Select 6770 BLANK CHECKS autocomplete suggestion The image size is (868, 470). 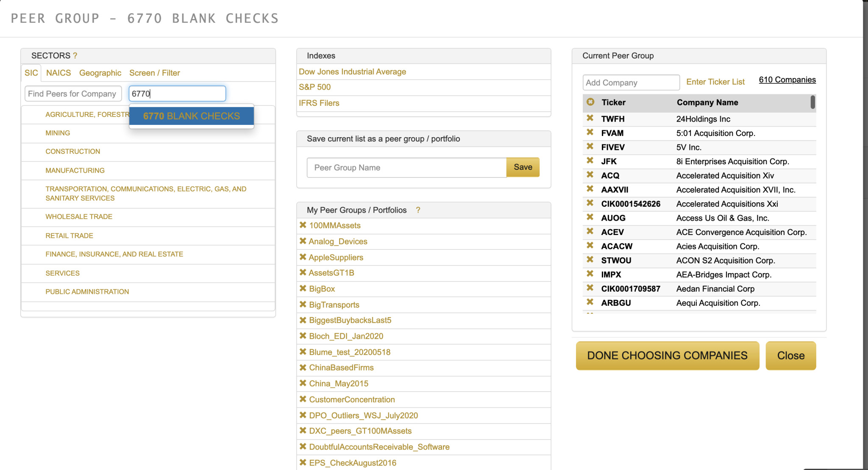click(191, 116)
